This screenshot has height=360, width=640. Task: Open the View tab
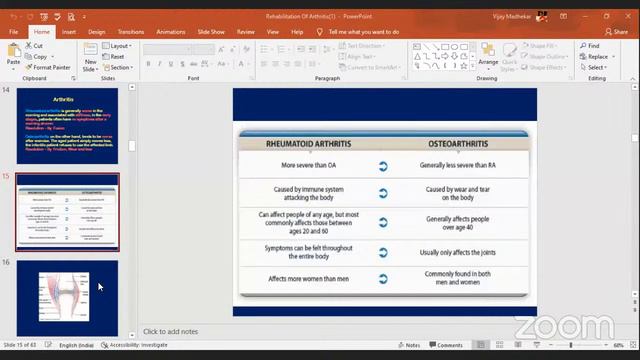[273, 32]
